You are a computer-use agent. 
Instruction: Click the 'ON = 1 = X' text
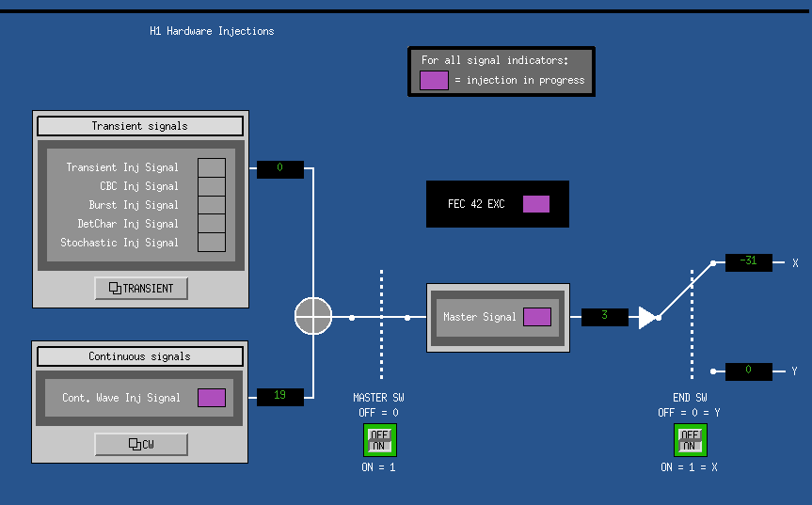click(690, 467)
